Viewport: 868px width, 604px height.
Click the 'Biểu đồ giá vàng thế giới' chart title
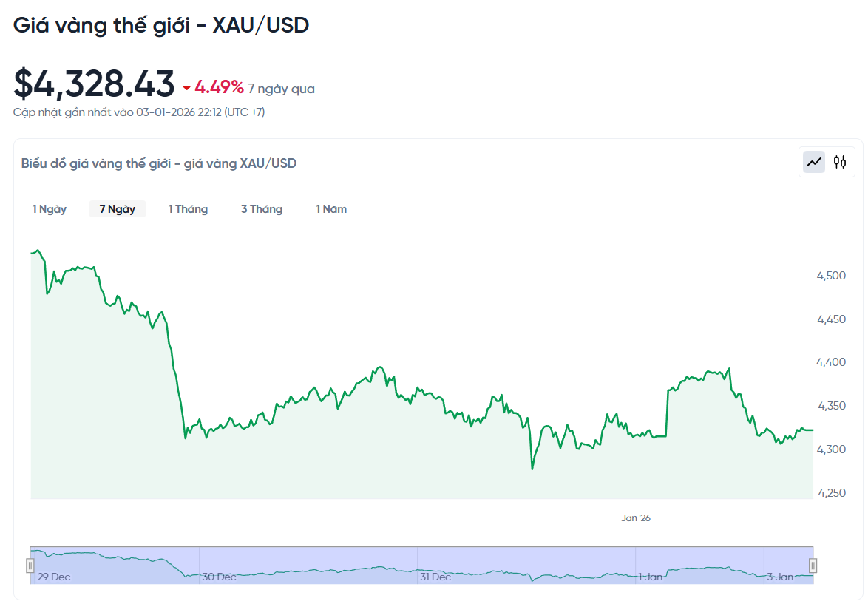coord(159,163)
